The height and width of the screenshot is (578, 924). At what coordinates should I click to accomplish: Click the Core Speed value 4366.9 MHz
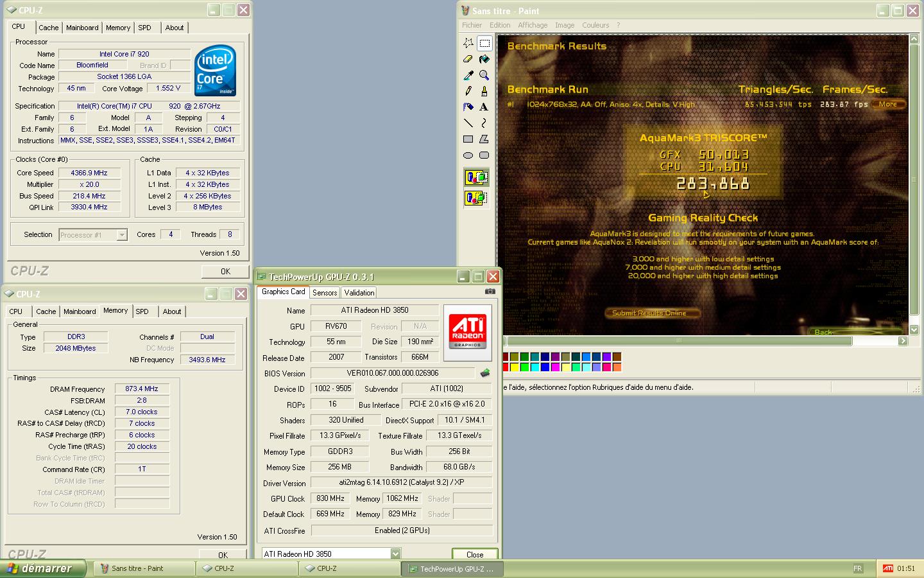click(x=89, y=173)
